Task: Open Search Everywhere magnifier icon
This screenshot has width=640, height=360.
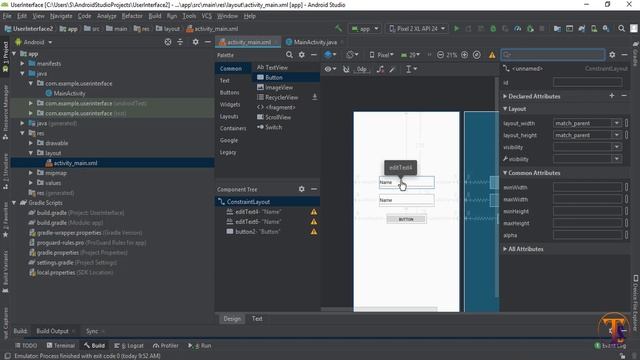Action: pyautogui.click(x=621, y=29)
